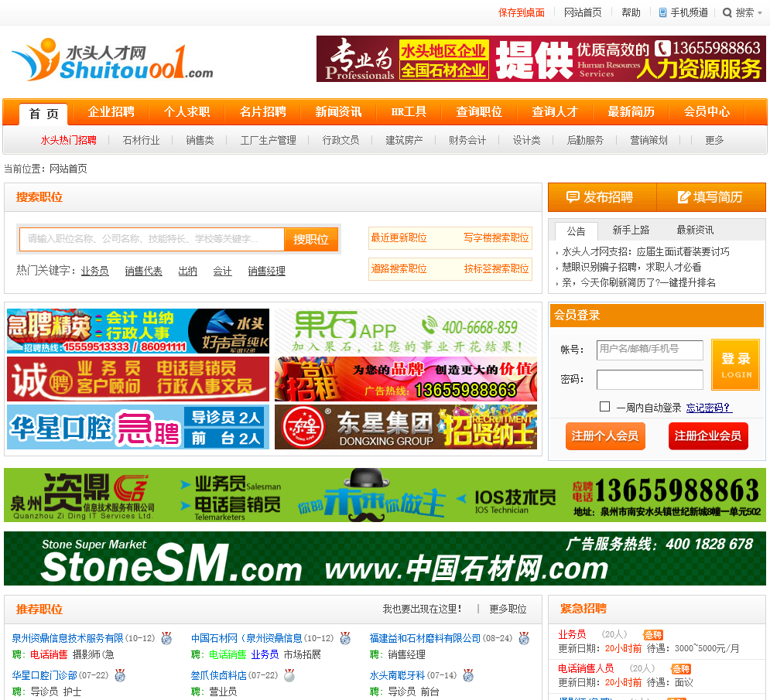Viewport: 770px width, 700px height.
Task: Open 查询人才 navigation item
Action: click(x=555, y=112)
